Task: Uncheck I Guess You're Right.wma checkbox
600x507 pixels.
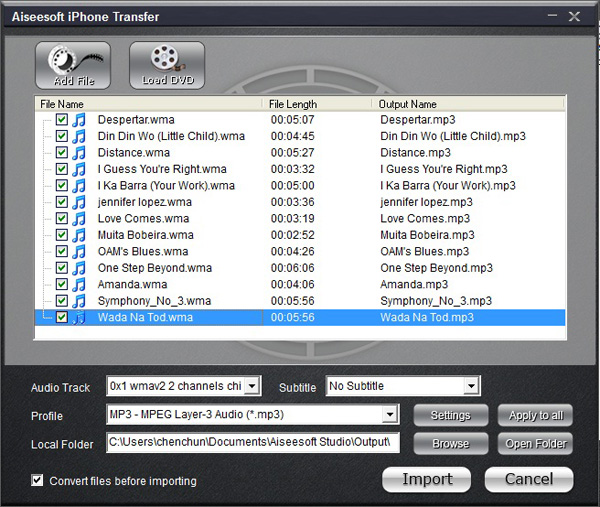Action: pos(62,169)
